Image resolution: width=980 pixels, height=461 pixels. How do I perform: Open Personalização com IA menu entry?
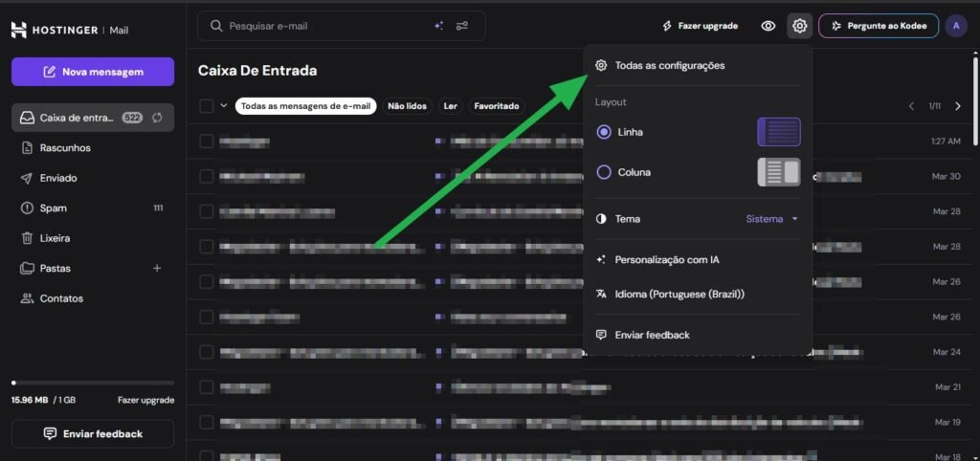tap(698, 259)
